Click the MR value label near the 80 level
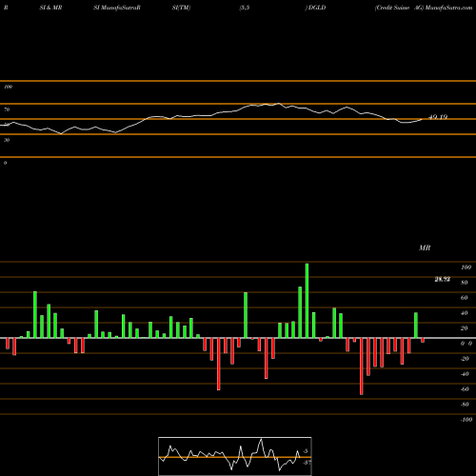This screenshot has width=476, height=476. pos(443,279)
